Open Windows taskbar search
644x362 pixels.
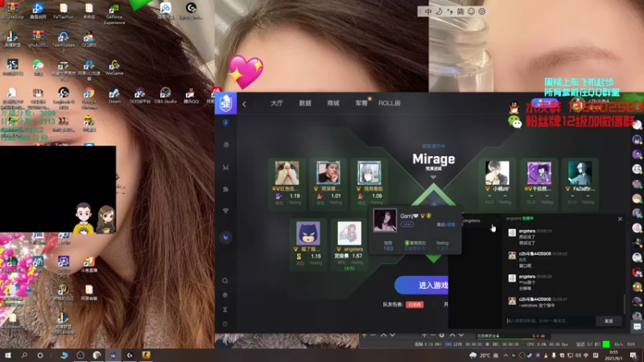click(x=24, y=355)
